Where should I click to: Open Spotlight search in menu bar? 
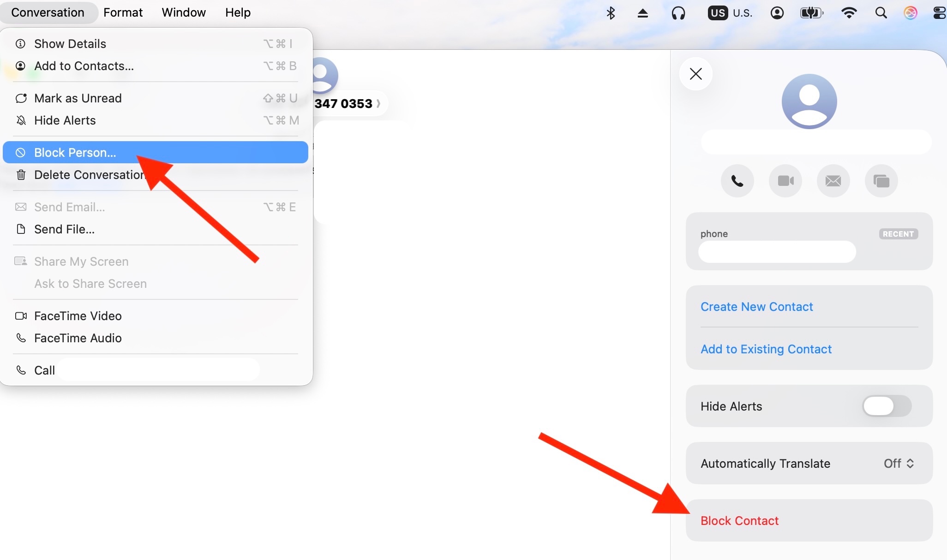pos(881,13)
